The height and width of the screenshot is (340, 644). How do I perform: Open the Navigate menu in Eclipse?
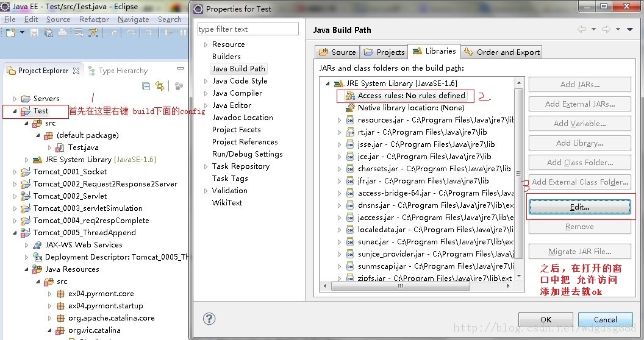click(x=134, y=19)
